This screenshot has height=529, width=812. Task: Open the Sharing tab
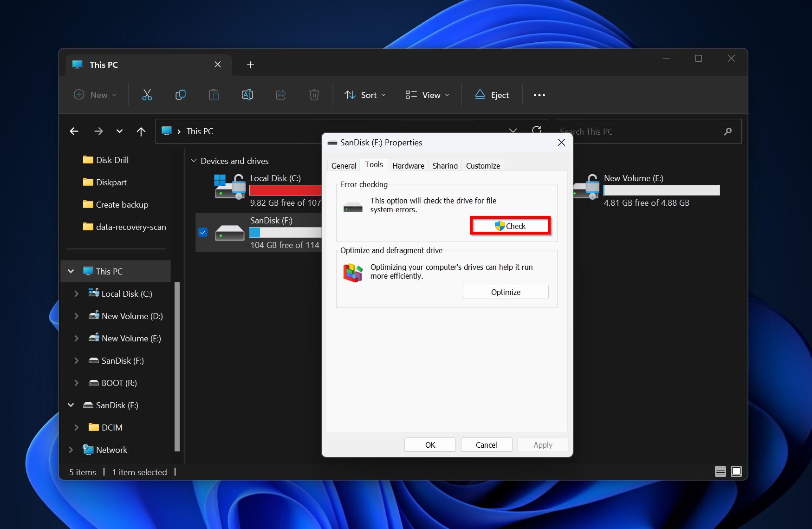445,166
